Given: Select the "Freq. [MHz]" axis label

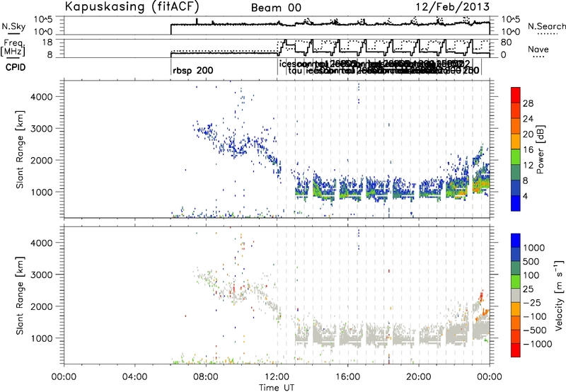Looking at the screenshot, I should [x=13, y=47].
